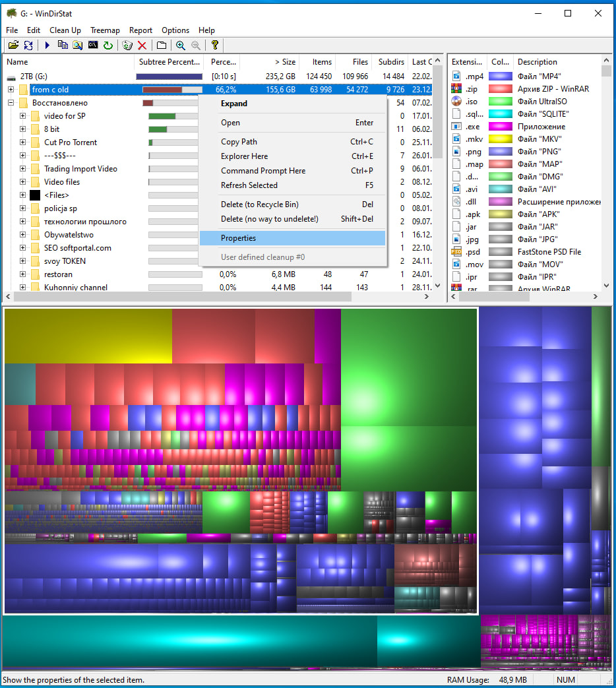The height and width of the screenshot is (688, 616).
Task: Zoom in on the treemap
Action: 180,46
